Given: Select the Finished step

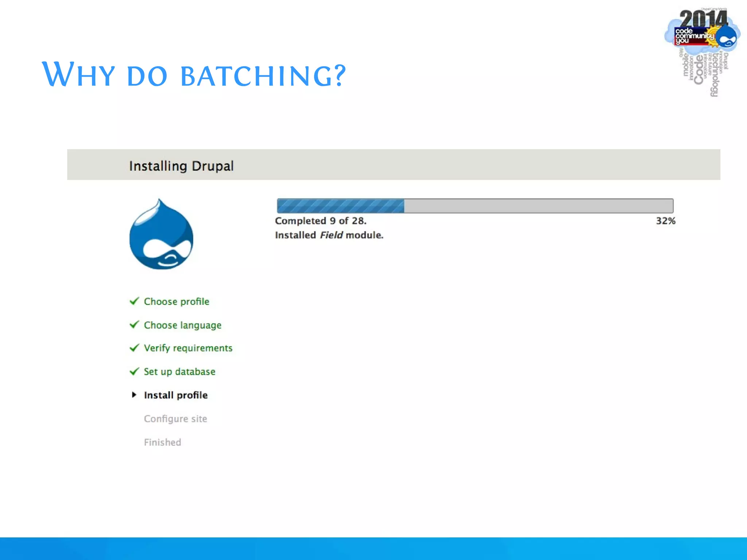Looking at the screenshot, I should click(x=162, y=442).
